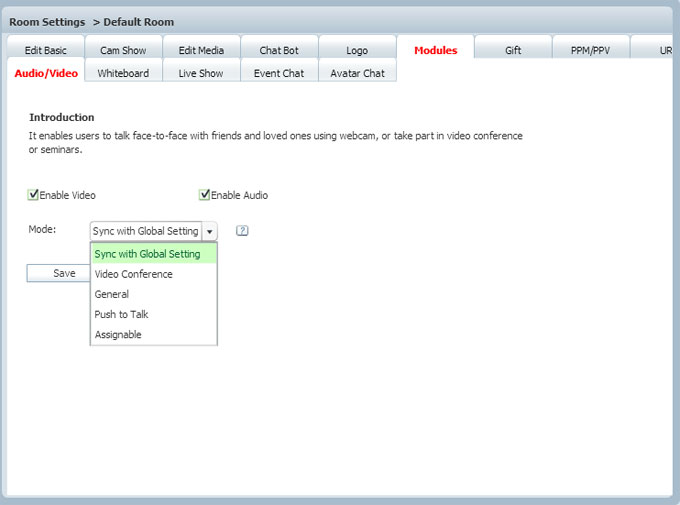This screenshot has height=505, width=680.
Task: Open the PPM/PPV tab
Action: click(591, 50)
